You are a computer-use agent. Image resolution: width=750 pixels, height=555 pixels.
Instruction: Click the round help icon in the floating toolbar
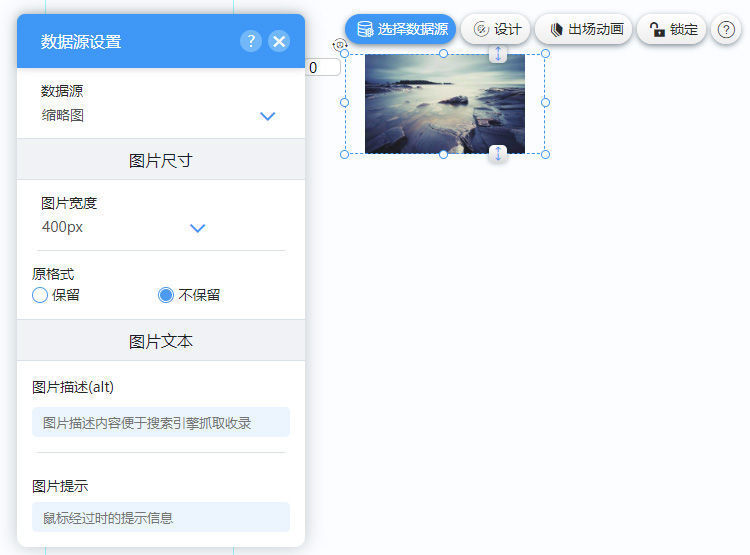726,30
